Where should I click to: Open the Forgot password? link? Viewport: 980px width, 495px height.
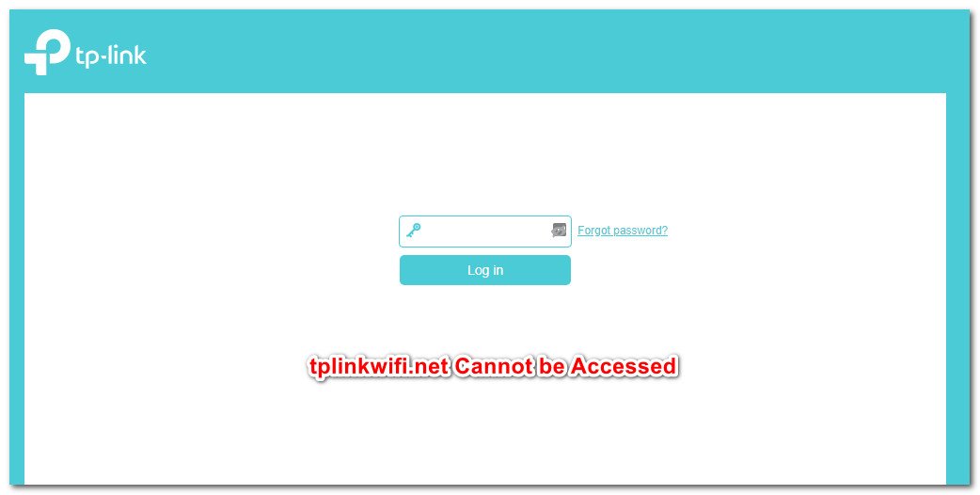coord(623,231)
